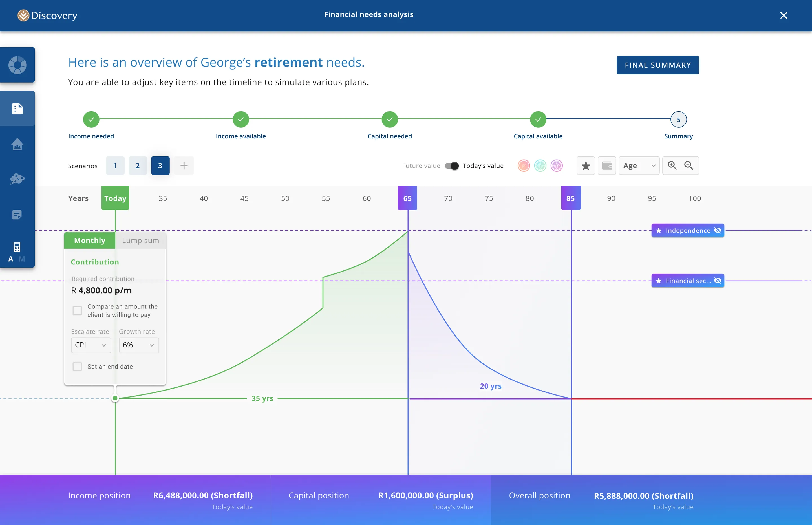Click the Today timeline marker
The height and width of the screenshot is (525, 812).
(x=115, y=198)
